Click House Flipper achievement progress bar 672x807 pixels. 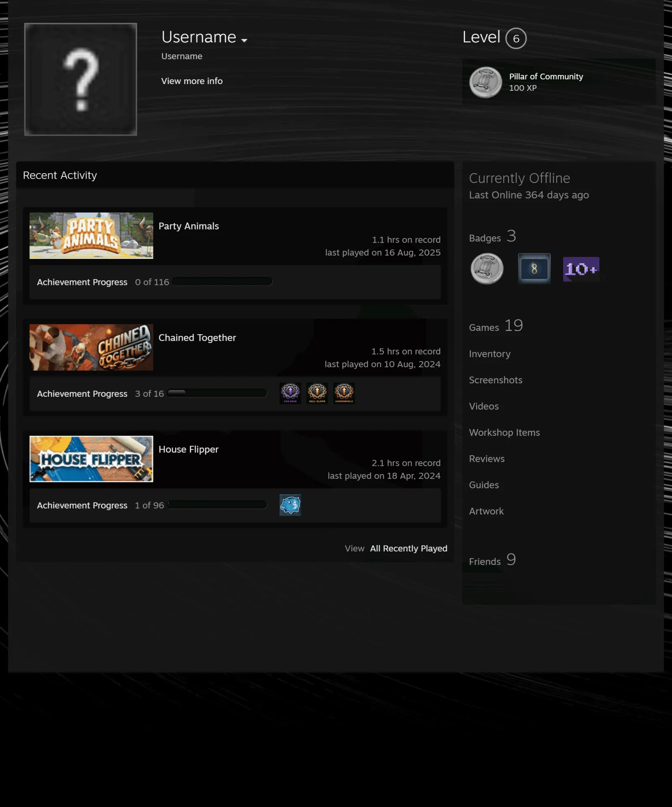(217, 505)
